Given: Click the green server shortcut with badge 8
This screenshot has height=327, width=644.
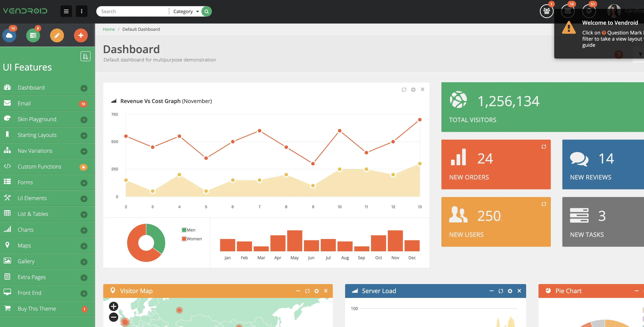Looking at the screenshot, I should 33,35.
